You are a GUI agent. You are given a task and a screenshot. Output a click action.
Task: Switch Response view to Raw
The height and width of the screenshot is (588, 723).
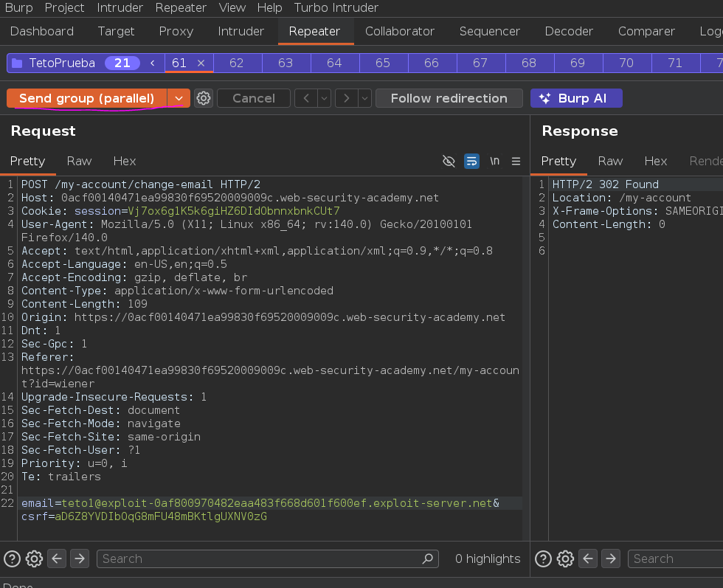tap(610, 161)
